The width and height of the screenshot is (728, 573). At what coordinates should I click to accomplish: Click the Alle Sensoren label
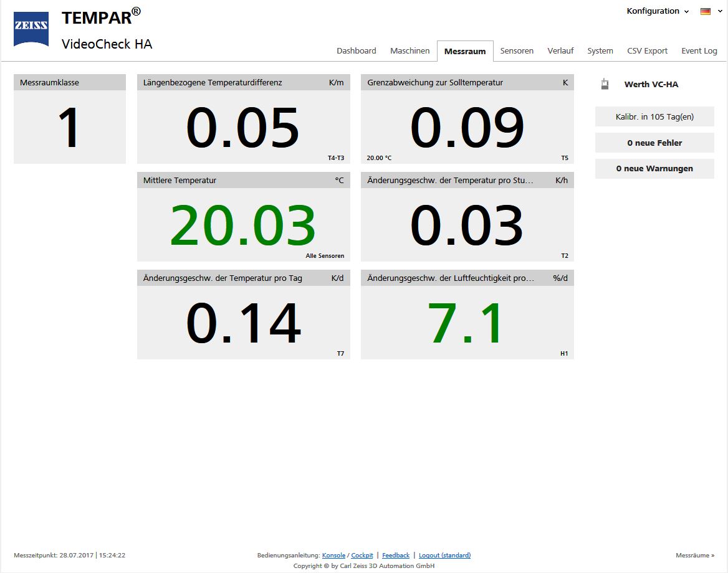[325, 255]
